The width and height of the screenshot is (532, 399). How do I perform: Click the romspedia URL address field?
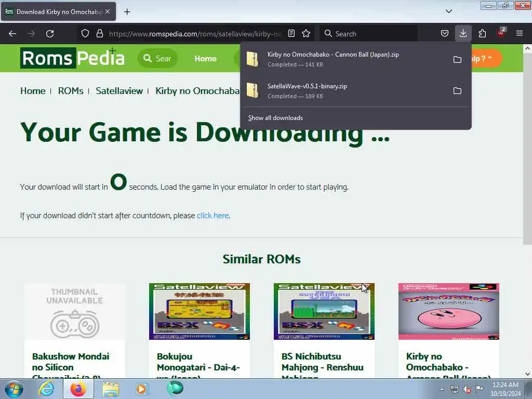pos(195,34)
